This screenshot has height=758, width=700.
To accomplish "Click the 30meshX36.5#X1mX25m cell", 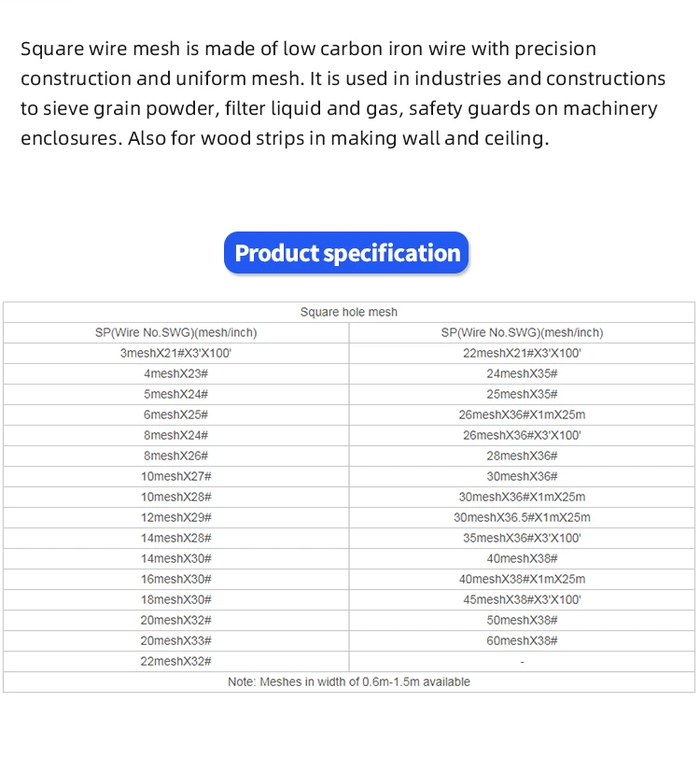I will point(522,517).
